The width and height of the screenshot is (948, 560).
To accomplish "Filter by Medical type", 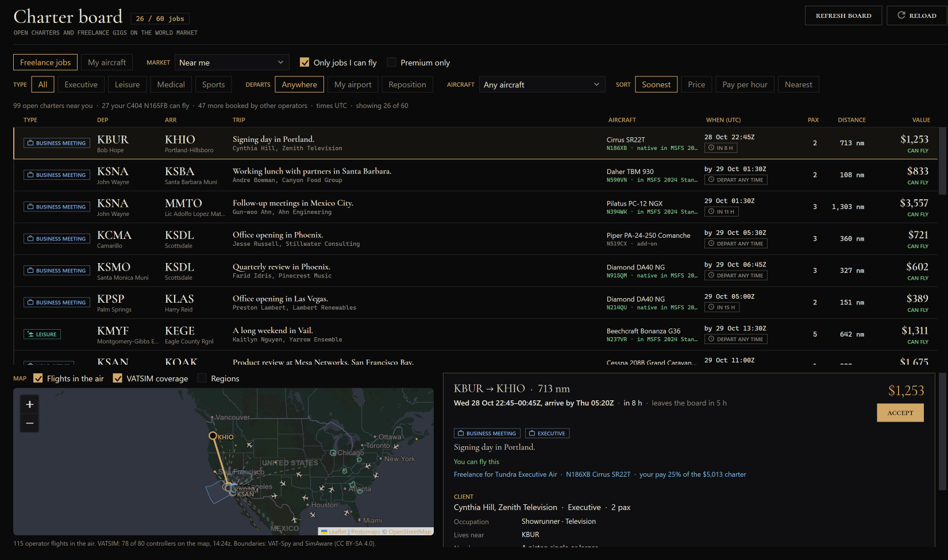I will pyautogui.click(x=171, y=84).
